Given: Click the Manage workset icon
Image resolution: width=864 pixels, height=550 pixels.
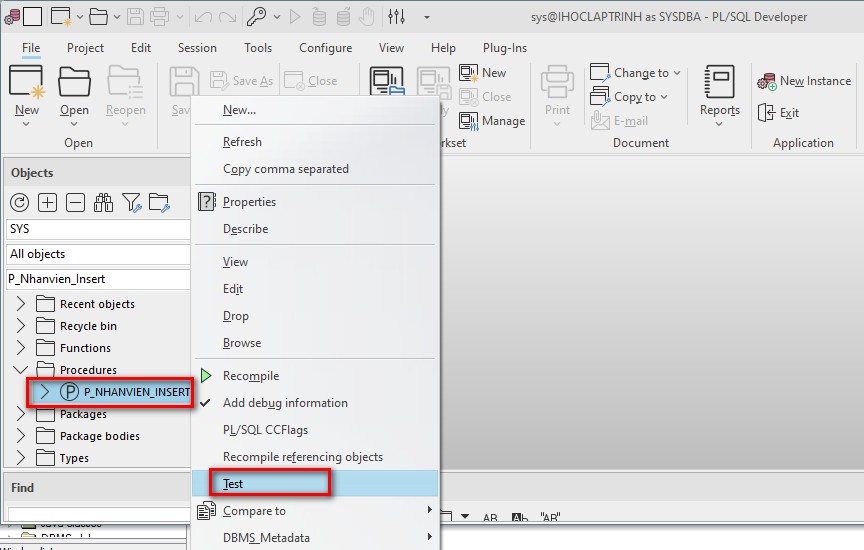Looking at the screenshot, I should 469,121.
